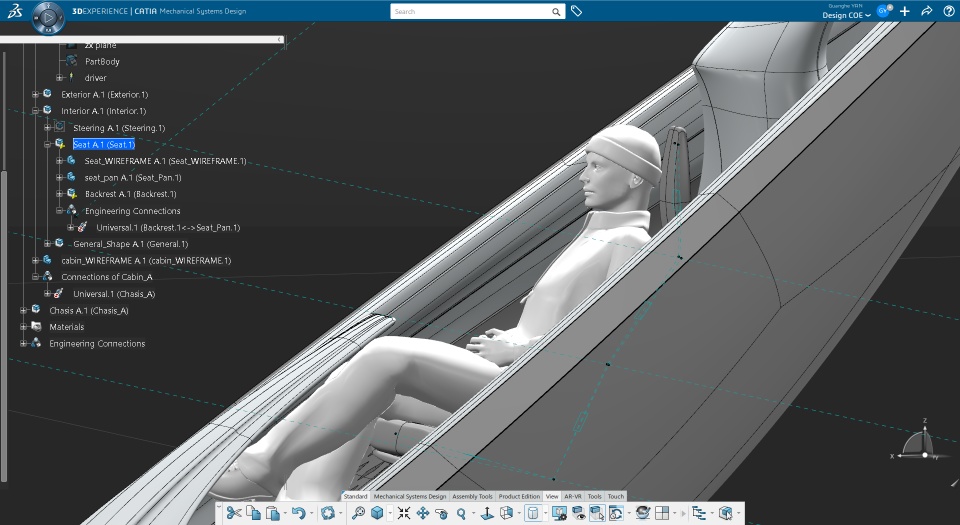This screenshot has width=960, height=525.
Task: Select Seat A.1 (Seat.1) in the tree
Action: [103, 144]
